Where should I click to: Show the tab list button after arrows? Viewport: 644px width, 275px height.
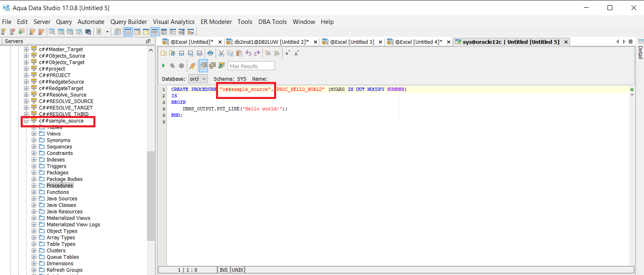tap(631, 41)
